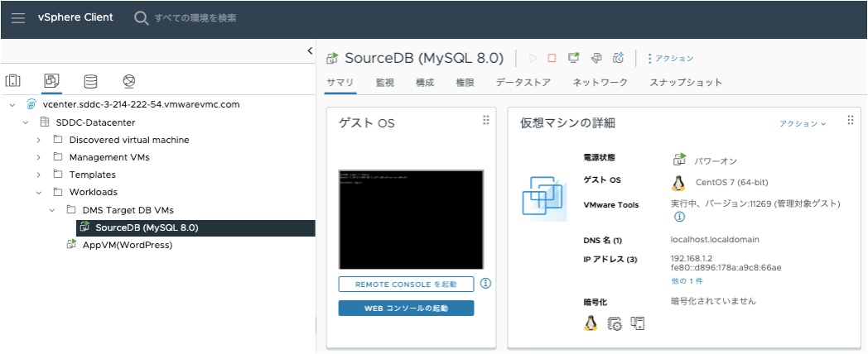The height and width of the screenshot is (354, 868).
Task: Click the launch console toolbar icon
Action: [573, 58]
